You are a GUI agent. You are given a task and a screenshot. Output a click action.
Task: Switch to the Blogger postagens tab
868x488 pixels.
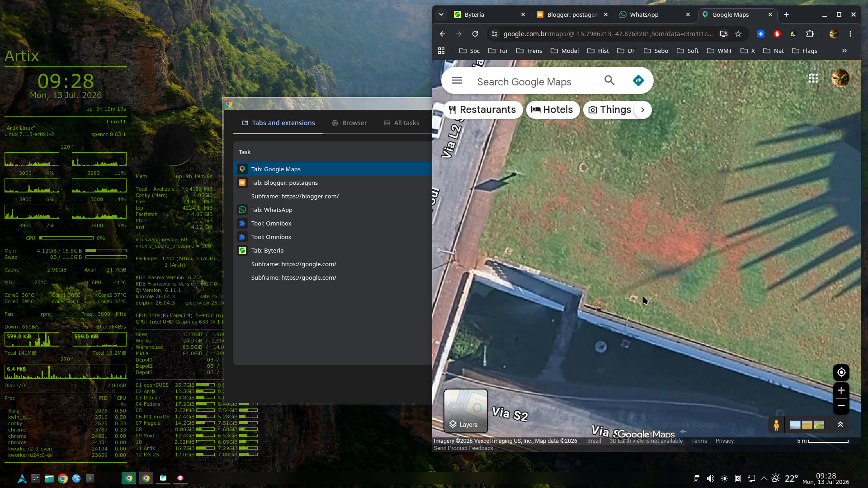(572, 14)
